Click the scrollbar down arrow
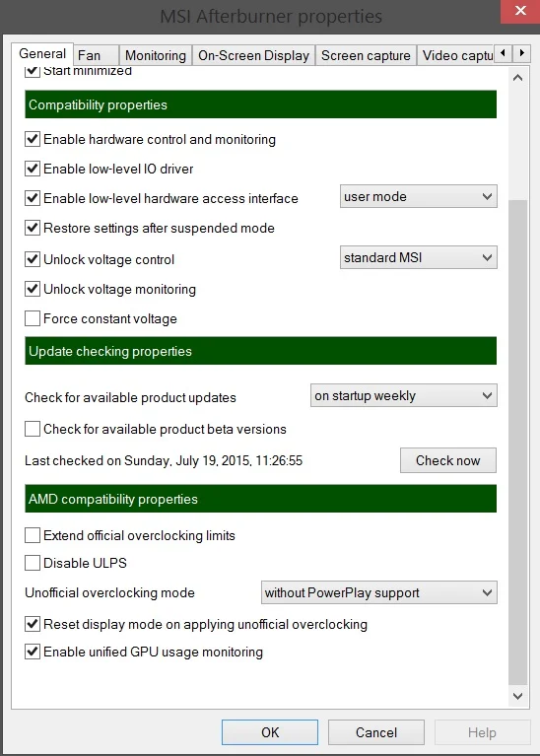 point(517,696)
